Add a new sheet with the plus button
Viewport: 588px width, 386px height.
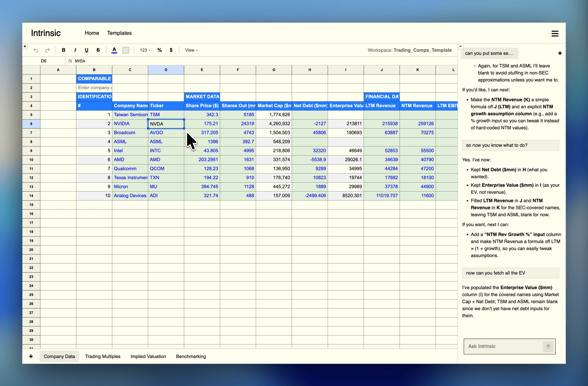pyautogui.click(x=31, y=356)
